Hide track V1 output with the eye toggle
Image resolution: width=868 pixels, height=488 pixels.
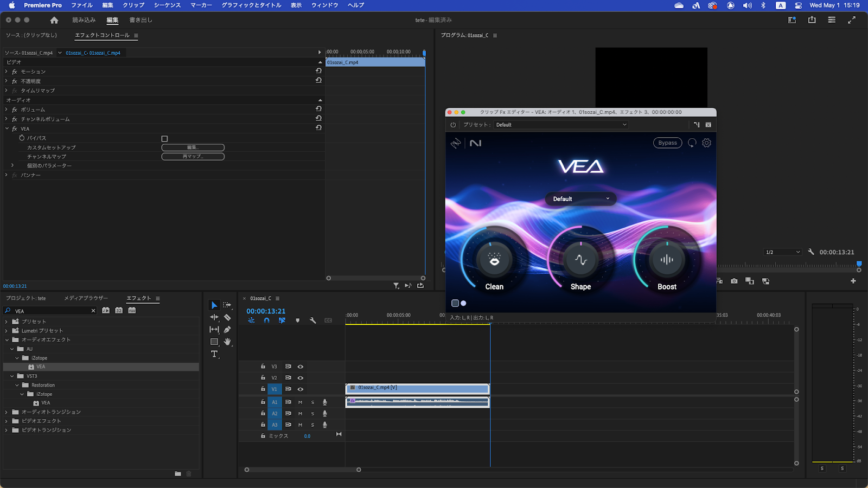(x=300, y=389)
